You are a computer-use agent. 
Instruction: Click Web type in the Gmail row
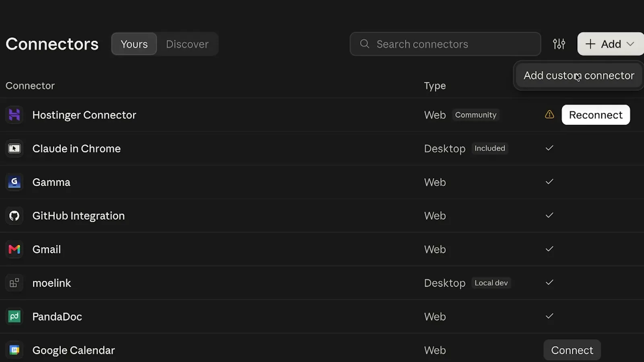coord(435,249)
